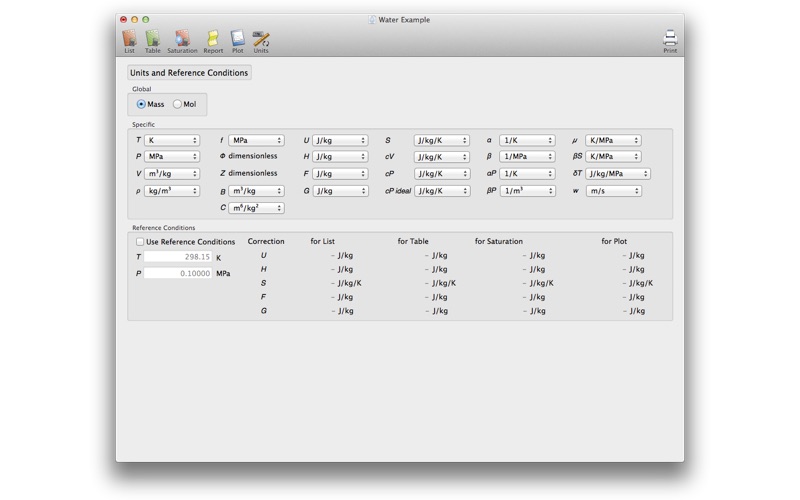Screen dimensions: 800x500
Task: Click the 'Global' section label
Action: tap(141, 89)
